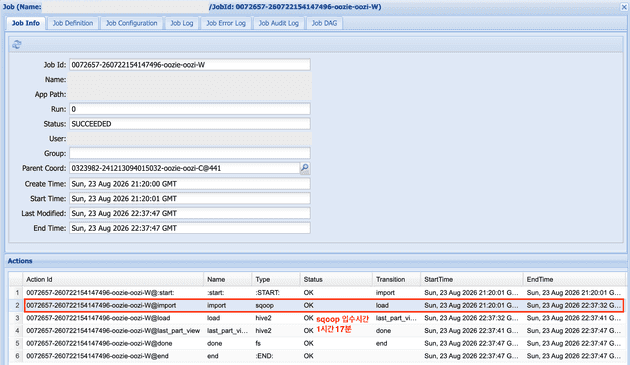
Task: Click EndTime 22:37:32 in import row
Action: [x=574, y=306]
